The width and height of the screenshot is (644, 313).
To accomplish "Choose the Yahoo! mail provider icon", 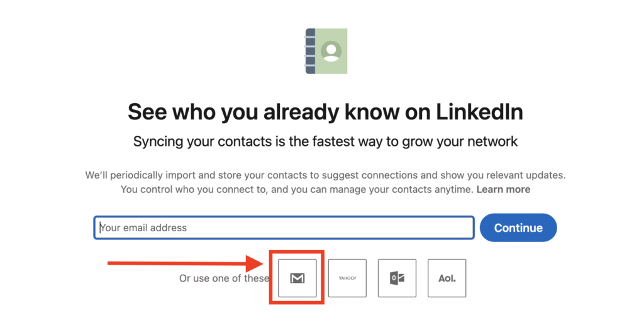I will click(x=347, y=278).
